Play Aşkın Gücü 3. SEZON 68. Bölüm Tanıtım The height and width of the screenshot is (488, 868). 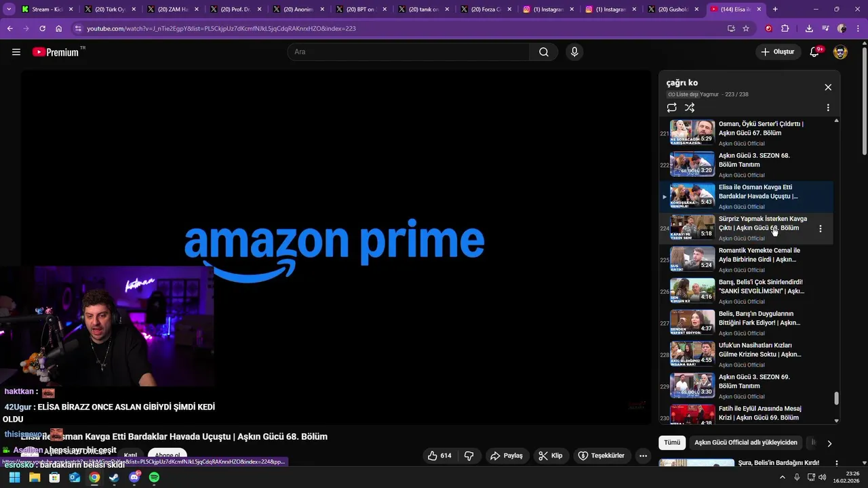[x=747, y=165]
